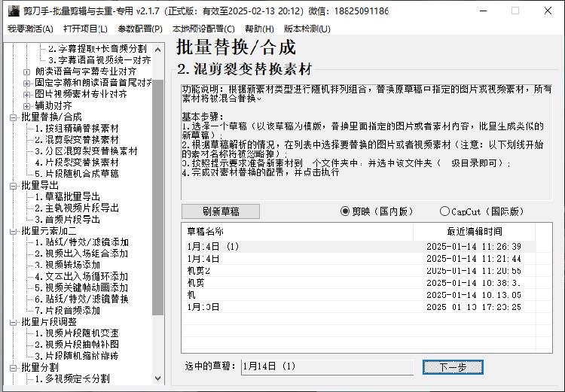Image resolution: width=565 pixels, height=392 pixels.
Task: Select the CapCut（国际版） radio button
Action: pos(444,211)
